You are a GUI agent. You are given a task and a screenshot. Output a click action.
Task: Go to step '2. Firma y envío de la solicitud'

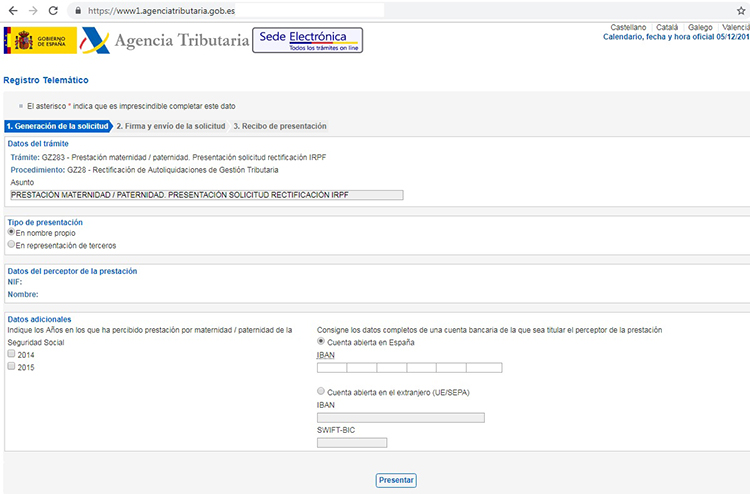coord(171,126)
